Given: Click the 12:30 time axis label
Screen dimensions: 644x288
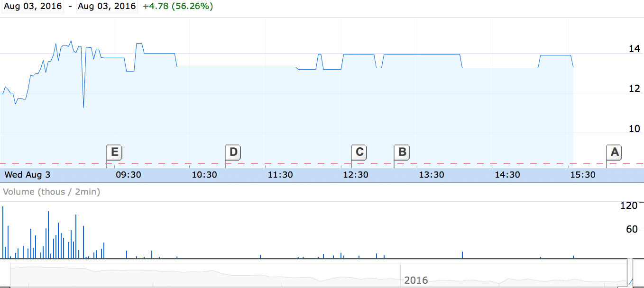Looking at the screenshot, I should pyautogui.click(x=356, y=175).
